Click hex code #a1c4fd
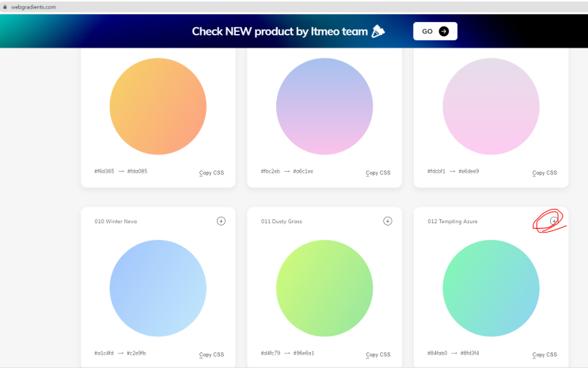The image size is (588, 368). (104, 353)
